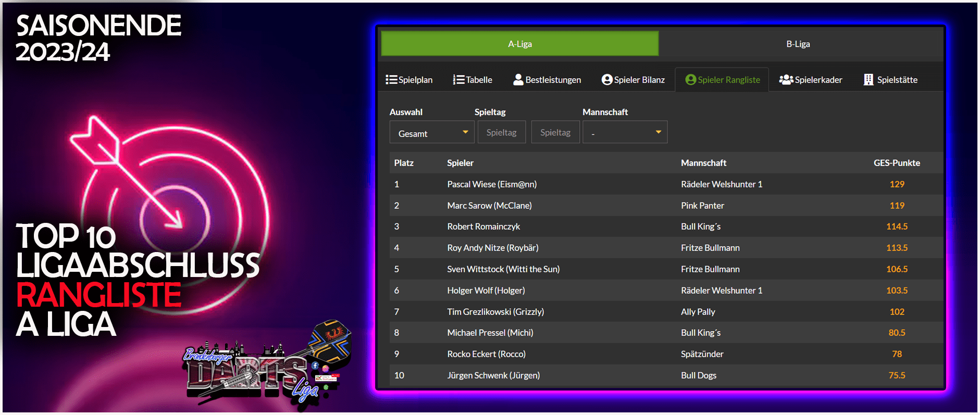
Task: Open the Bestleistungen tab
Action: (547, 80)
